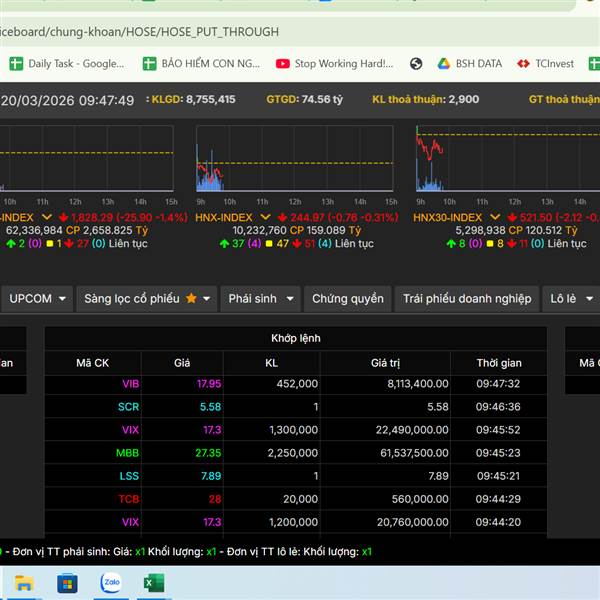600x600 pixels.
Task: Select the VIB ticker row
Action: 295,384
